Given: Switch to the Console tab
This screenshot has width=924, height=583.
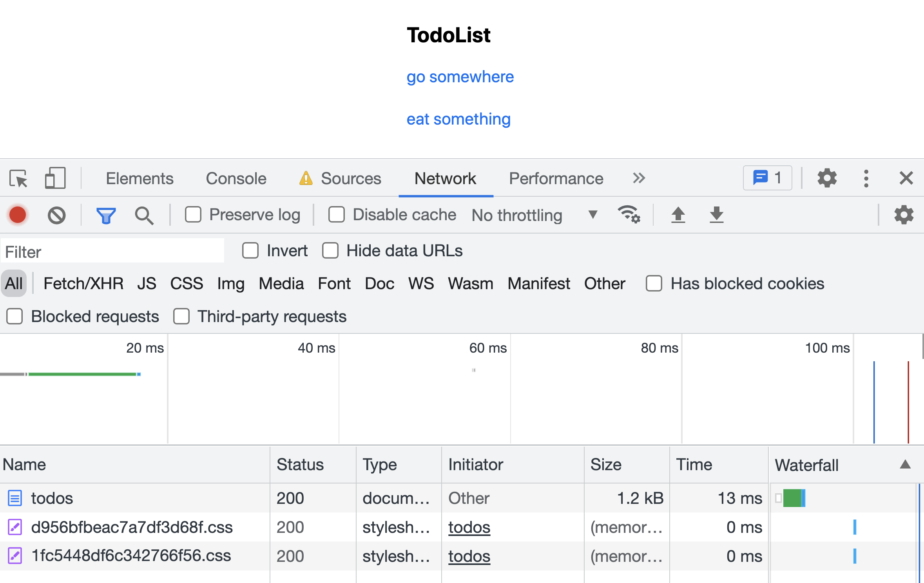Looking at the screenshot, I should tap(236, 179).
